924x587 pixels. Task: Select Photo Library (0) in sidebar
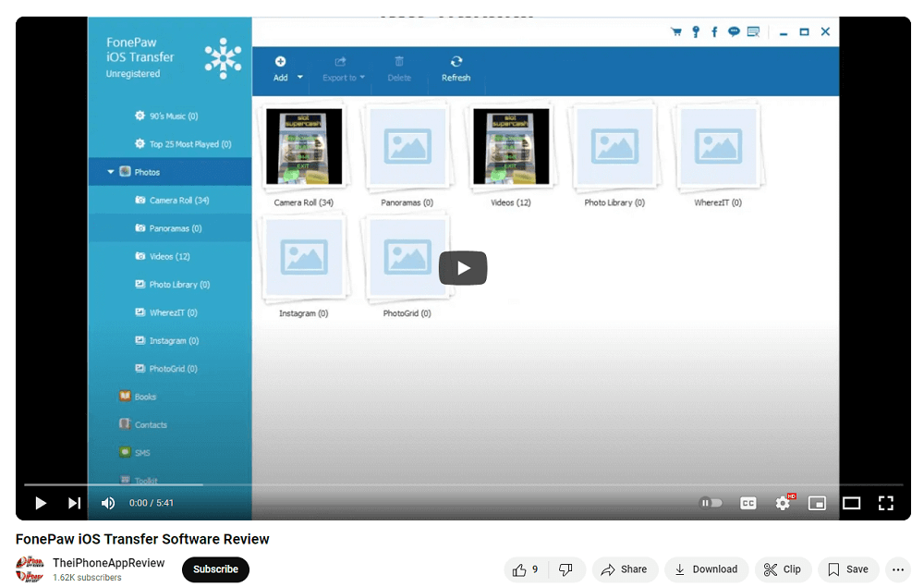[170, 285]
